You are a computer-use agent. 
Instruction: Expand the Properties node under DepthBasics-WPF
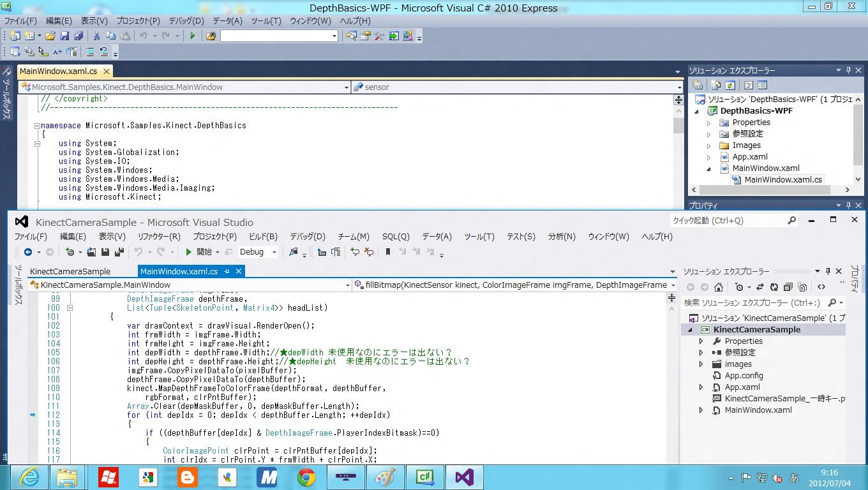tap(709, 122)
